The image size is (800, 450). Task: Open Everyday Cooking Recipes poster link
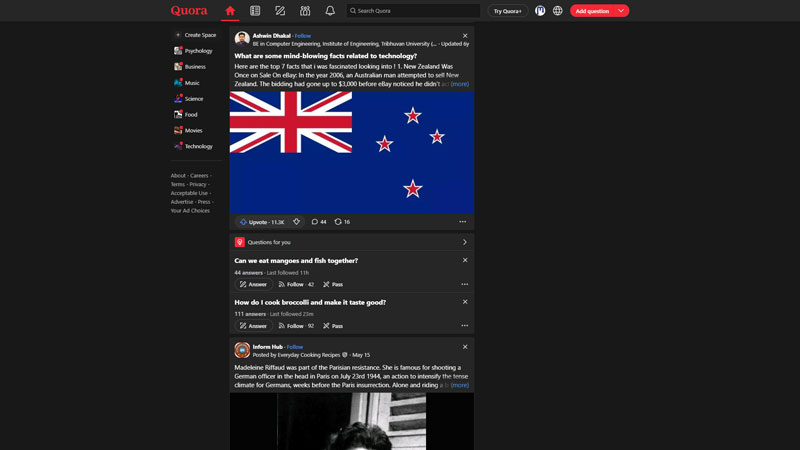tap(309, 355)
